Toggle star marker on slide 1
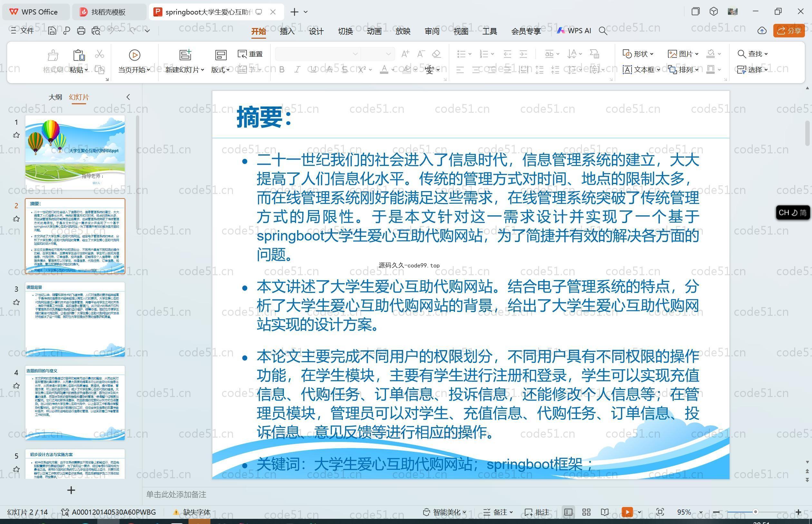This screenshot has height=524, width=812. pos(16,135)
